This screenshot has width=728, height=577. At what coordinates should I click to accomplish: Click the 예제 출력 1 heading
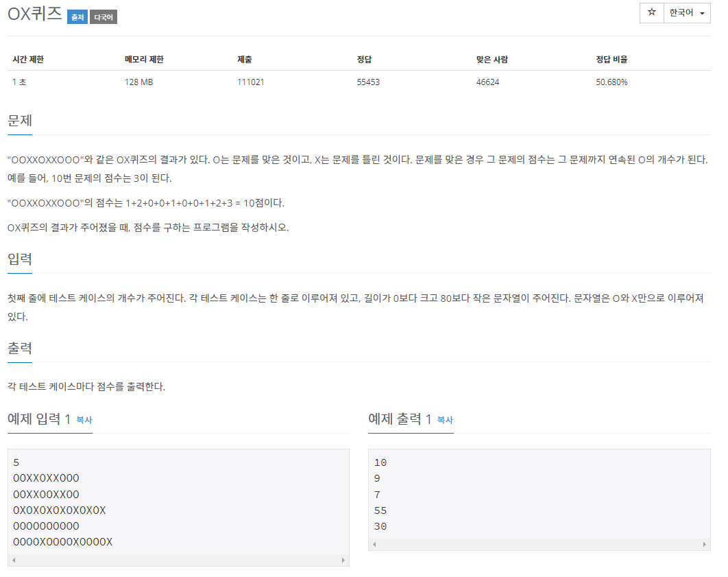tap(400, 419)
